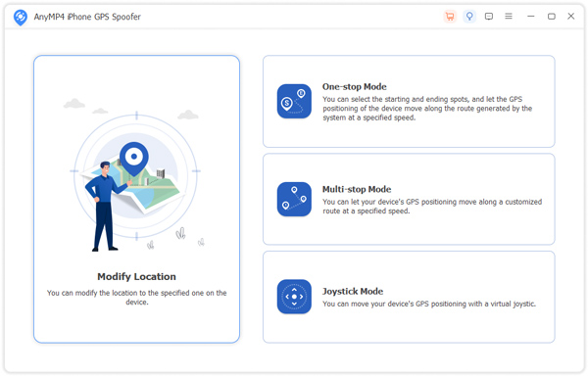
Task: Select the Modify Location card
Action: [x=136, y=199]
